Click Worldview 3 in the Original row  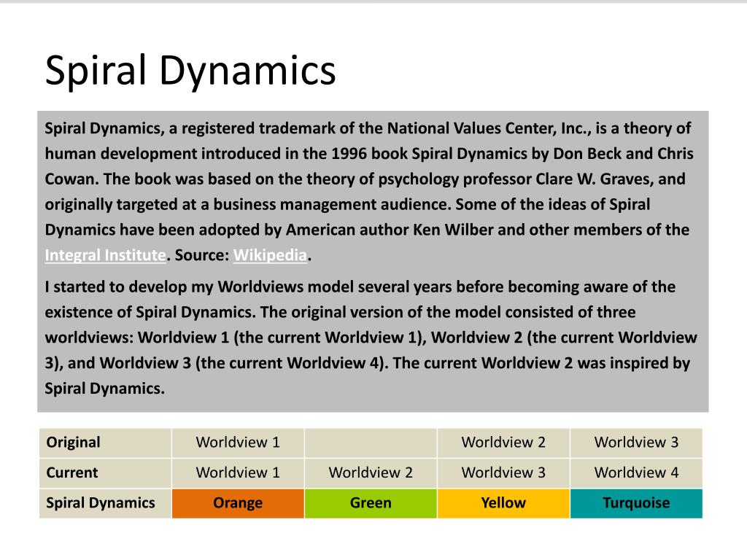tap(636, 443)
